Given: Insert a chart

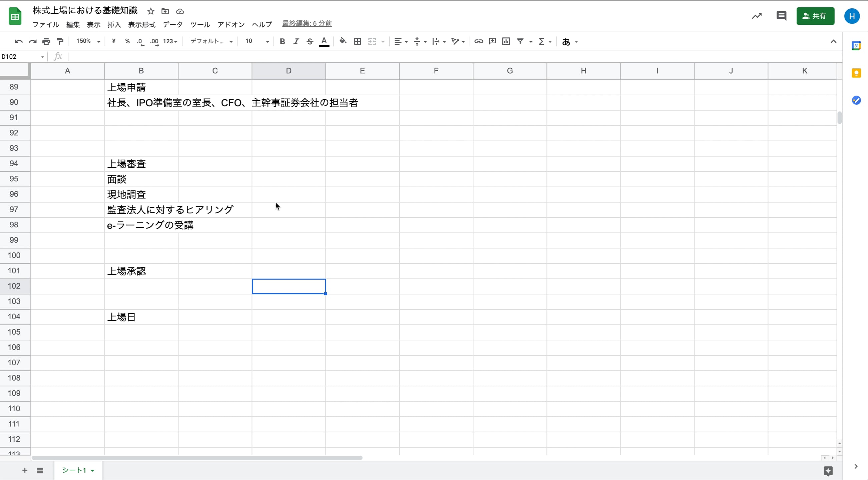Looking at the screenshot, I should tap(506, 41).
